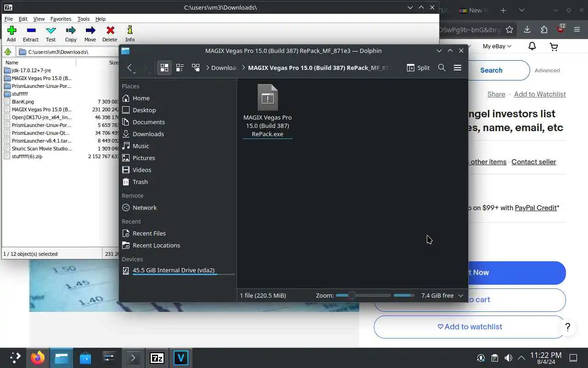588x368 pixels.
Task: Click the 7-Zip address path field
Action: (68, 52)
